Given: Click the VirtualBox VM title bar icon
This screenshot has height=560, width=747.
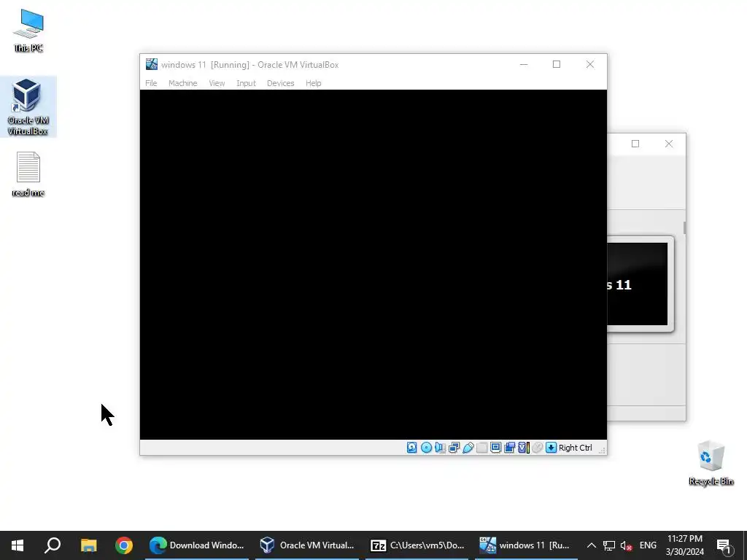Looking at the screenshot, I should point(152,64).
